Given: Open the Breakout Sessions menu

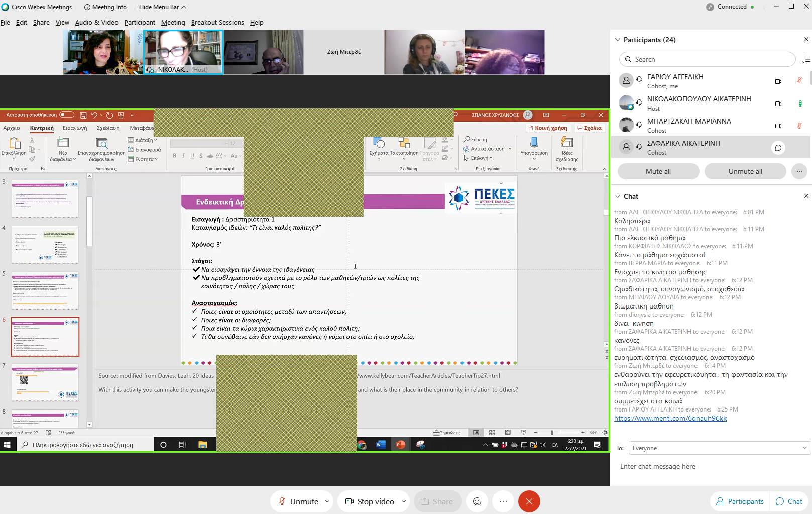Looking at the screenshot, I should click(217, 23).
